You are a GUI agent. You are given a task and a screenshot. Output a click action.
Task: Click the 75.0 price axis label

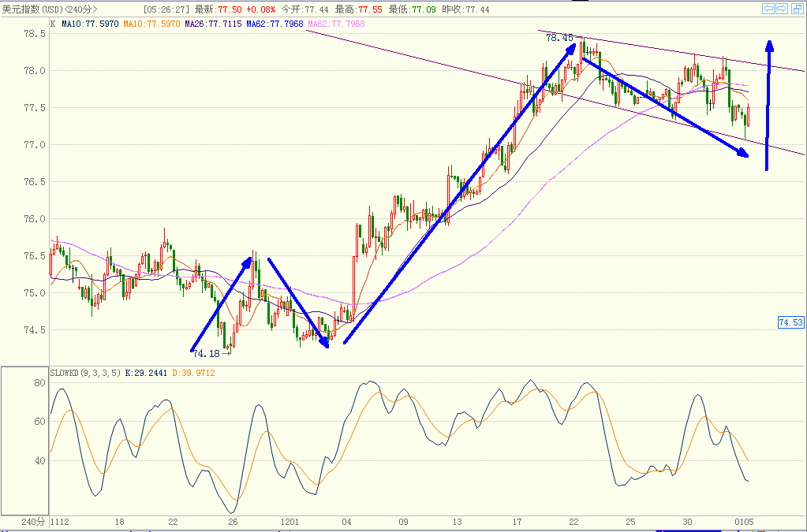pyautogui.click(x=35, y=293)
